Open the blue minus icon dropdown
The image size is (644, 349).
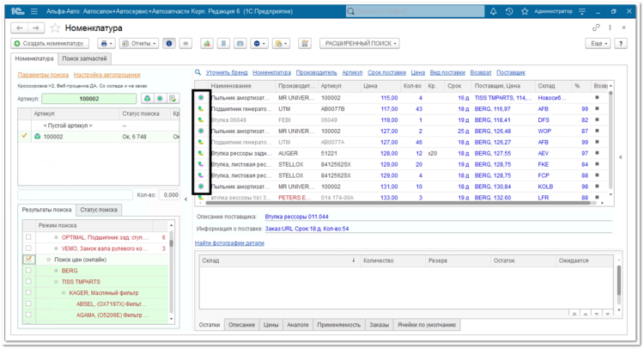click(x=258, y=43)
